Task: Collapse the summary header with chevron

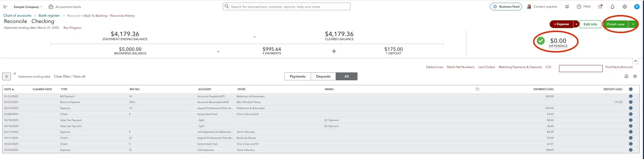Action: coord(636,61)
